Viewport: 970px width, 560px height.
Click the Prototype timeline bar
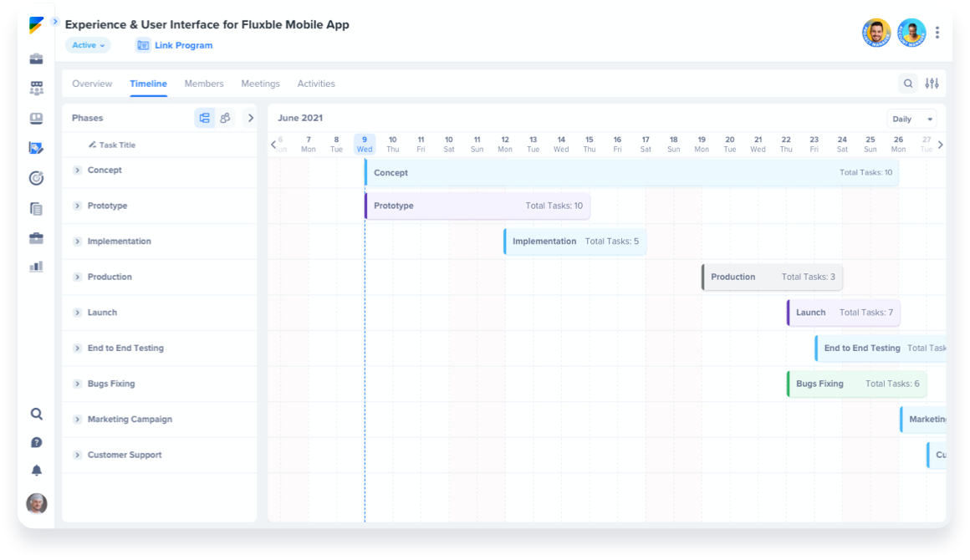pyautogui.click(x=477, y=206)
